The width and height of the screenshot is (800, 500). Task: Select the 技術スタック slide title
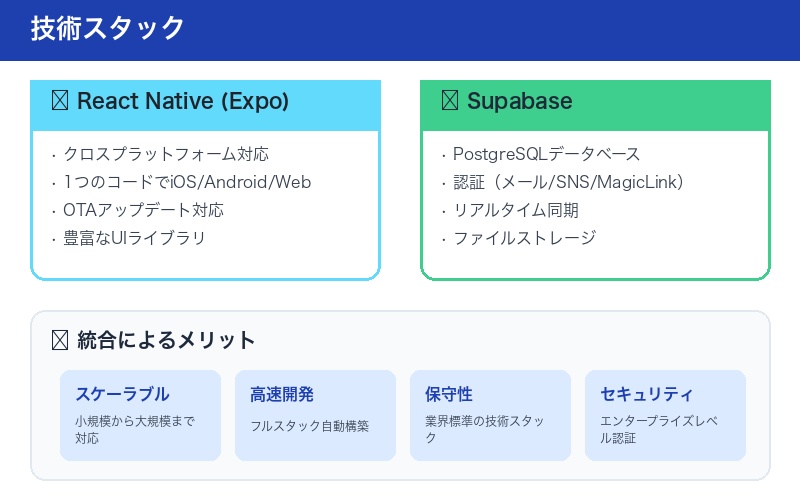tap(107, 28)
